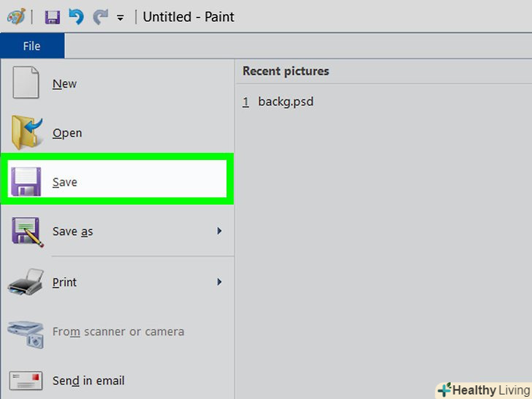Expand the Print submenu arrow
Screen dimensions: 532x399
tap(218, 282)
